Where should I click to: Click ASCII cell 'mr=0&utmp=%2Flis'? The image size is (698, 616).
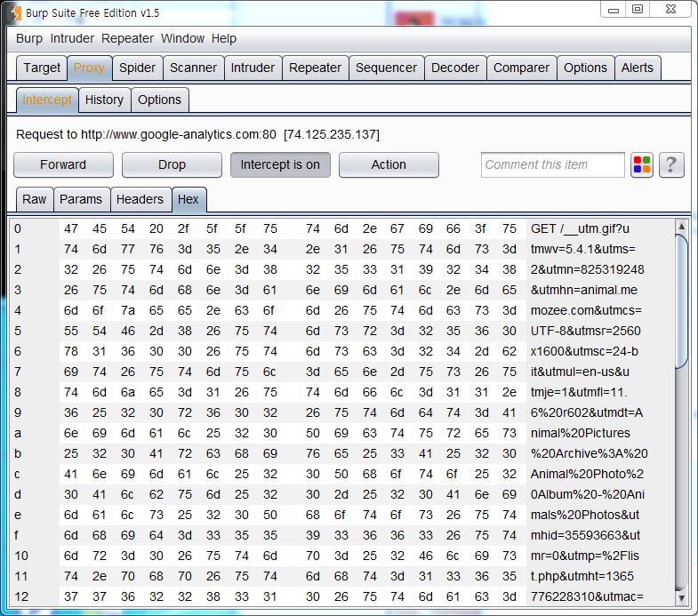[584, 556]
